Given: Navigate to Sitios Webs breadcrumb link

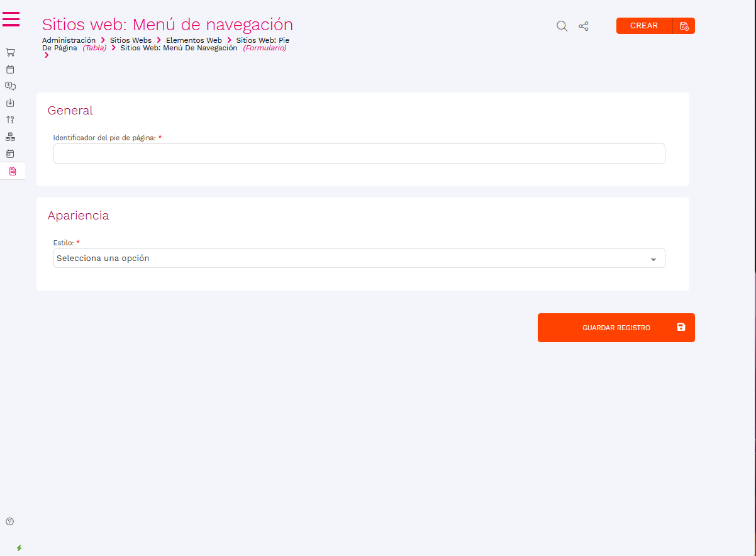Looking at the screenshot, I should pyautogui.click(x=130, y=40).
